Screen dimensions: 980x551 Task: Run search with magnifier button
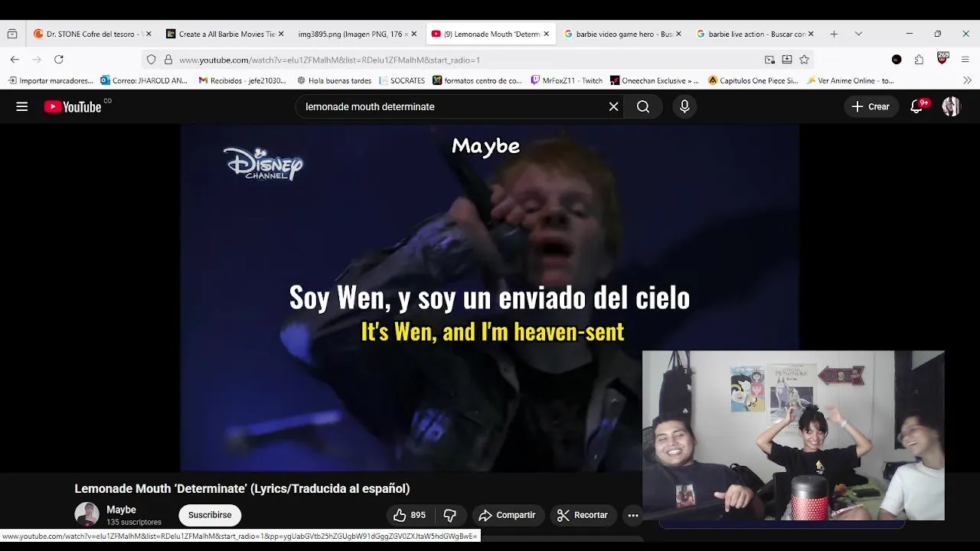(643, 106)
